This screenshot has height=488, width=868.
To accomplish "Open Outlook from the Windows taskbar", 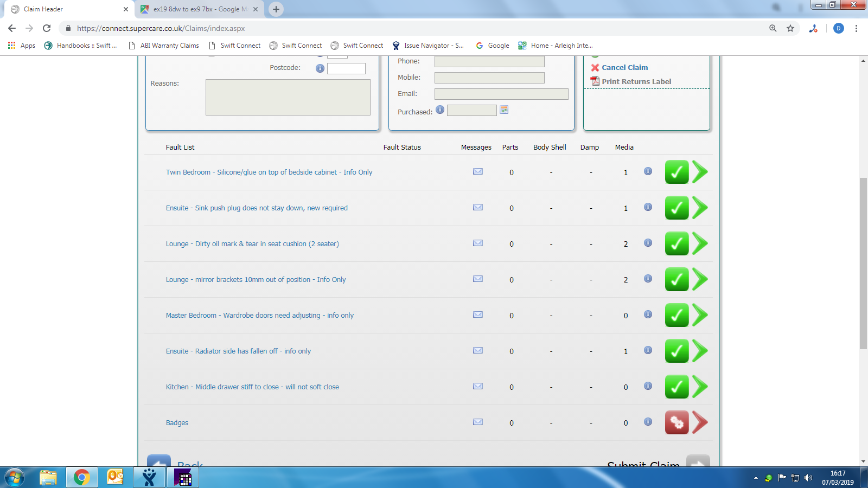I will click(x=116, y=477).
